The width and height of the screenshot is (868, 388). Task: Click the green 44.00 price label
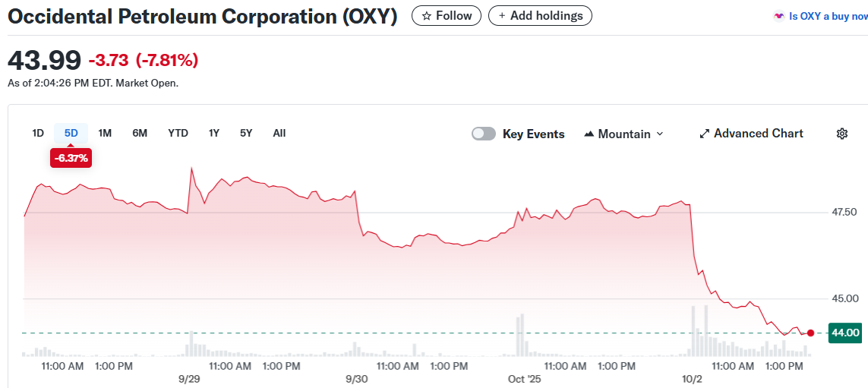845,333
